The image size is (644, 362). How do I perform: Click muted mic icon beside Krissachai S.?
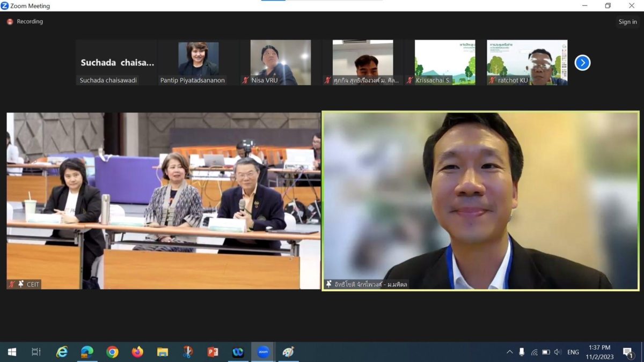pos(409,80)
